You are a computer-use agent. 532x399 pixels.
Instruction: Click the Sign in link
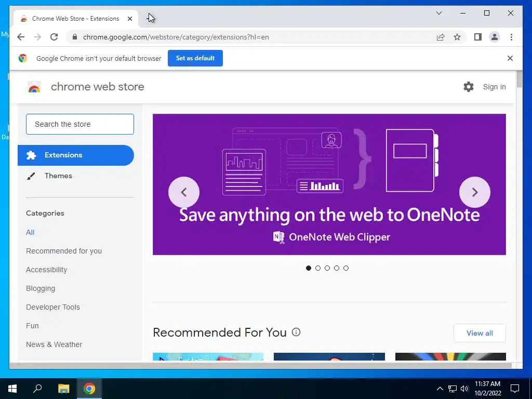coord(494,87)
